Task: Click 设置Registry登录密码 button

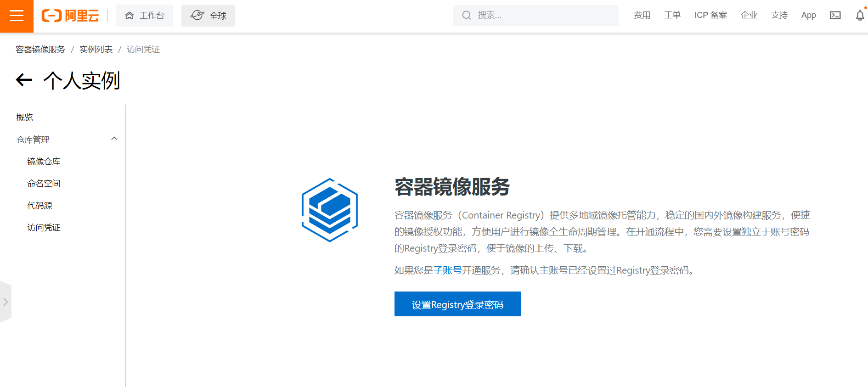Action: point(457,304)
